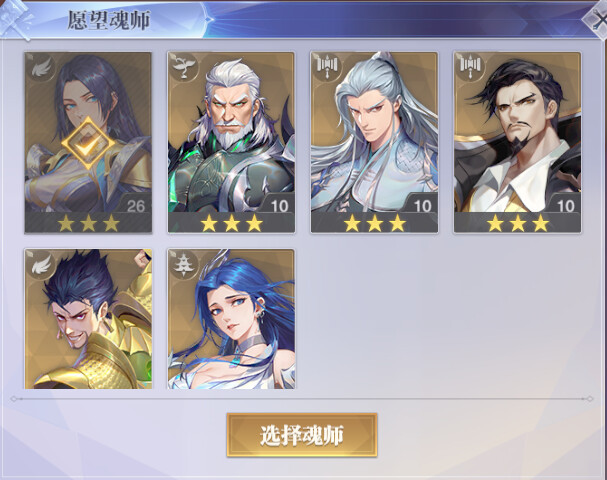Click the tower class icon on blue-haired woman card

point(184,265)
